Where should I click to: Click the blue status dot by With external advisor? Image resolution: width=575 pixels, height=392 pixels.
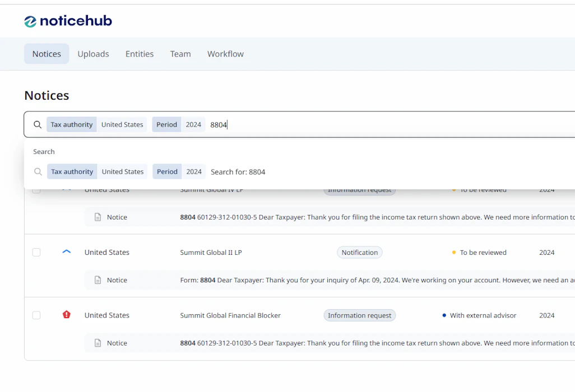[x=444, y=315]
